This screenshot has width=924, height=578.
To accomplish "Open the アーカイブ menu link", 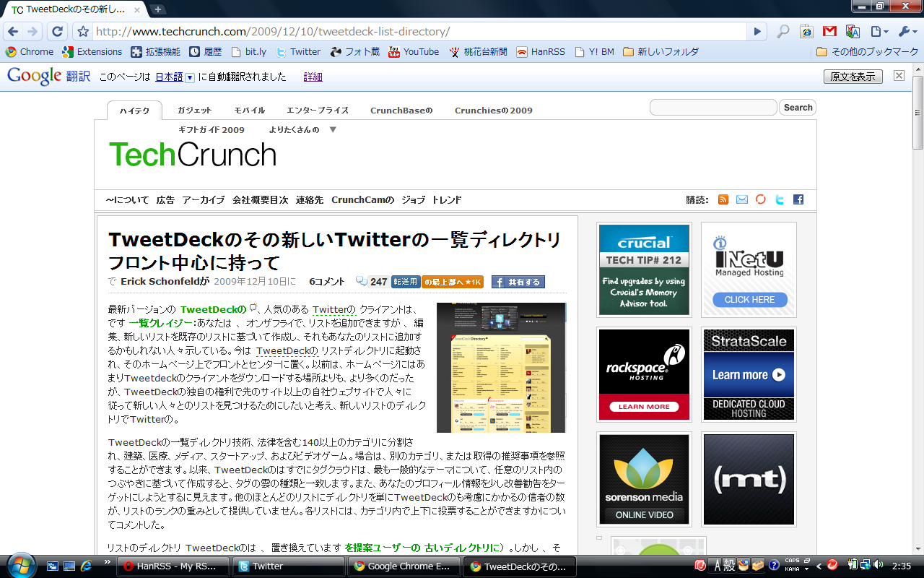I will coord(204,200).
